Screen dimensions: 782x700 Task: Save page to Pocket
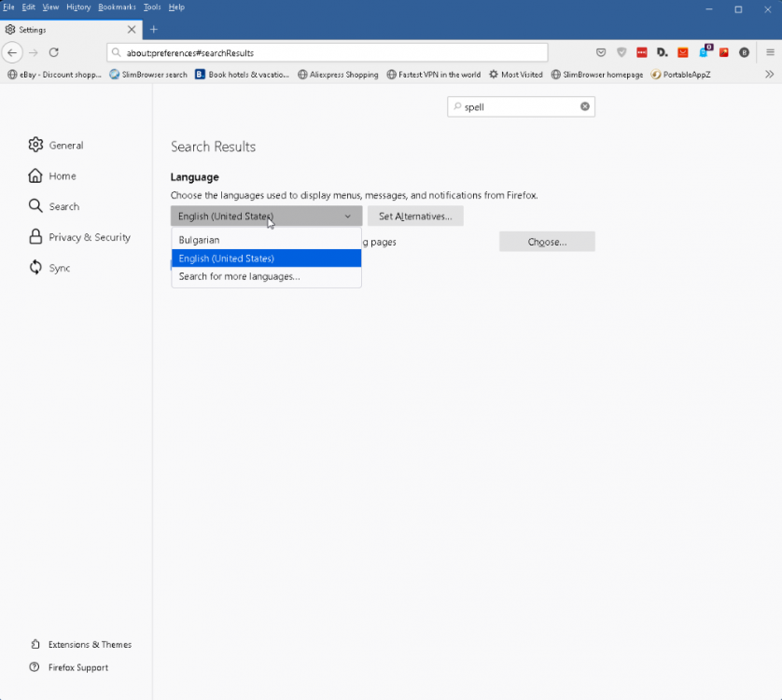(x=601, y=52)
